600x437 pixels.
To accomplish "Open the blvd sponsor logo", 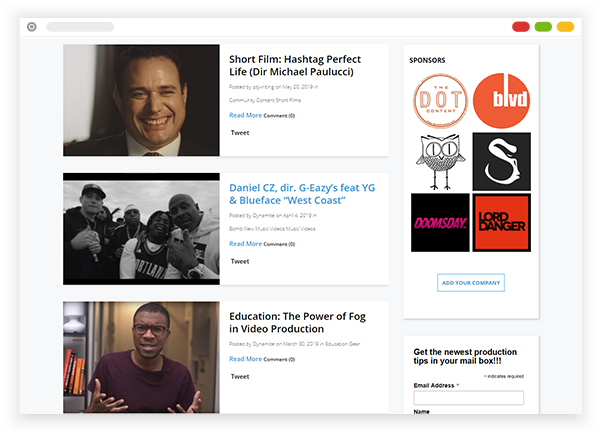I will pyautogui.click(x=501, y=101).
